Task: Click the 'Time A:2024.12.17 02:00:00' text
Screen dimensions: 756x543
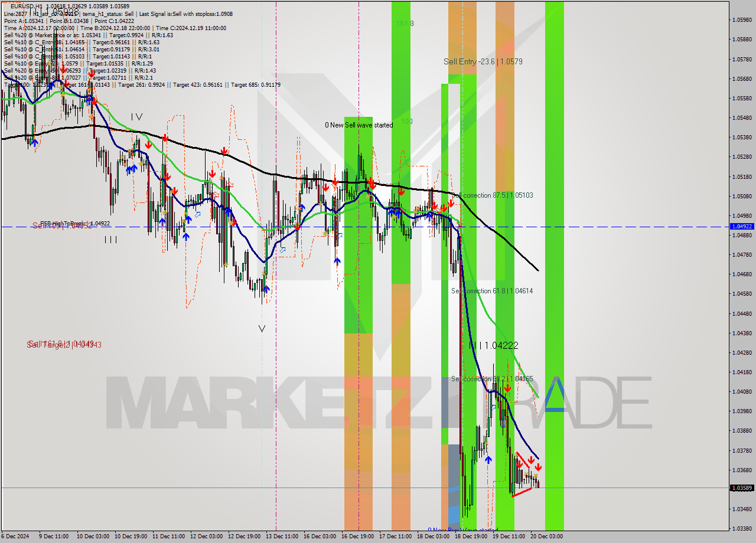Action: [39, 28]
